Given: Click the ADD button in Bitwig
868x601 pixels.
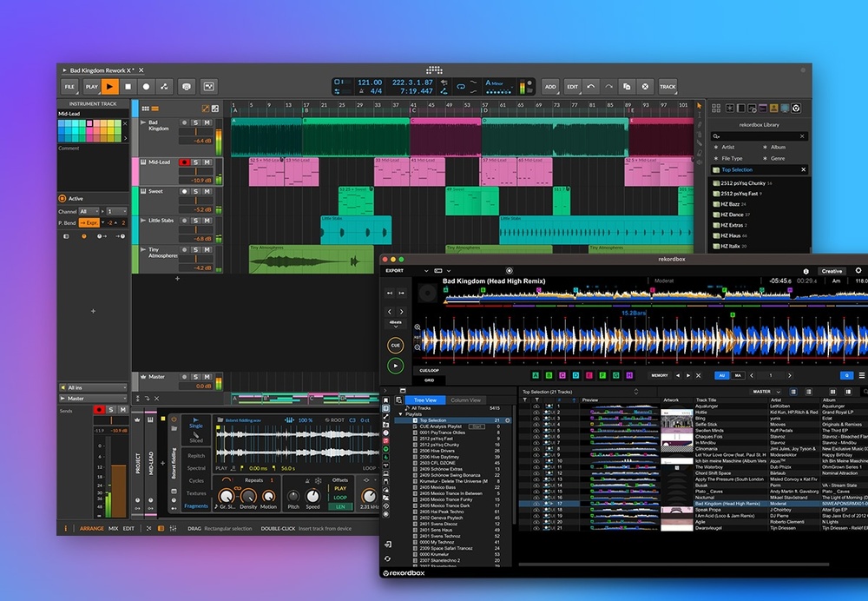Looking at the screenshot, I should pyautogui.click(x=550, y=86).
